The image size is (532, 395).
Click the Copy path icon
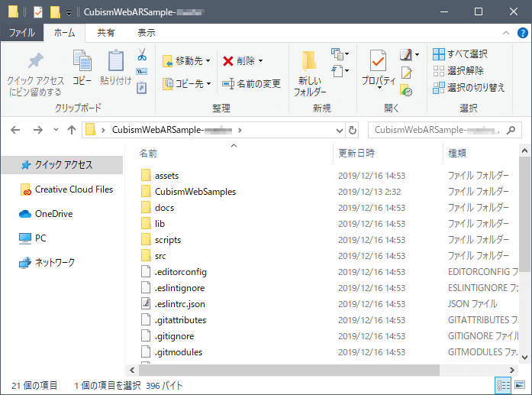[x=141, y=72]
